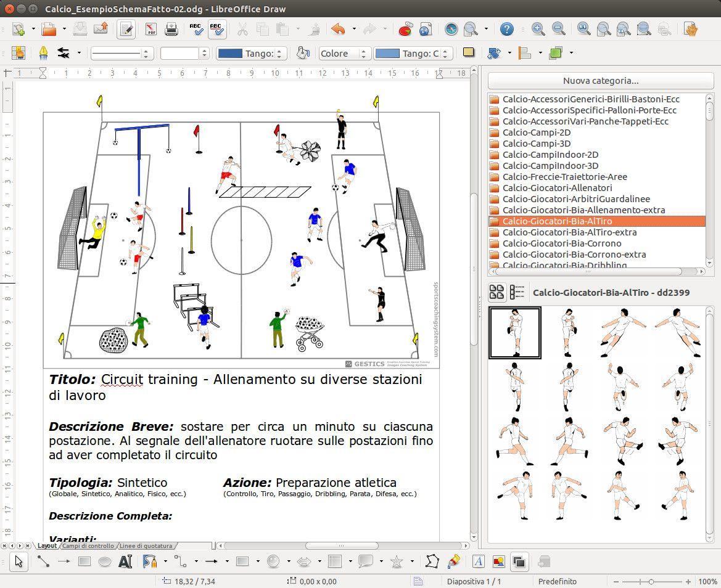Click the zoom slider in status bar
This screenshot has height=588, width=721.
pos(651,581)
